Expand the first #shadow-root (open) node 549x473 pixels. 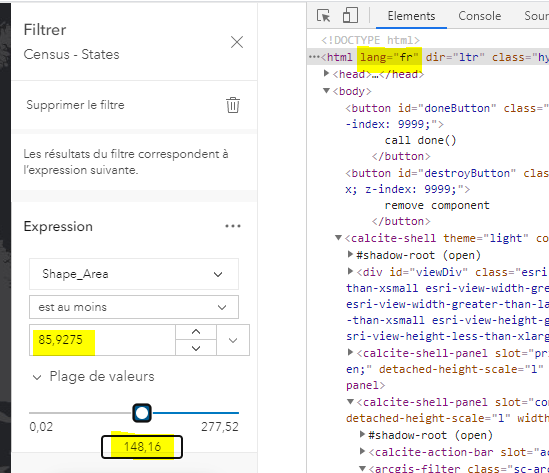tap(350, 254)
